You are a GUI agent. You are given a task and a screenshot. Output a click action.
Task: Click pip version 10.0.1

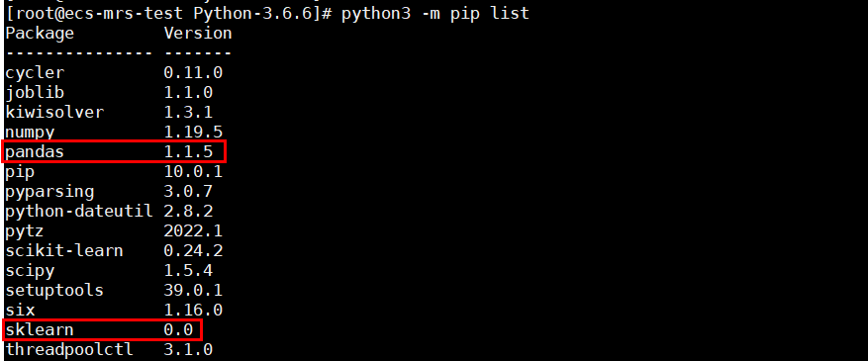pyautogui.click(x=193, y=171)
